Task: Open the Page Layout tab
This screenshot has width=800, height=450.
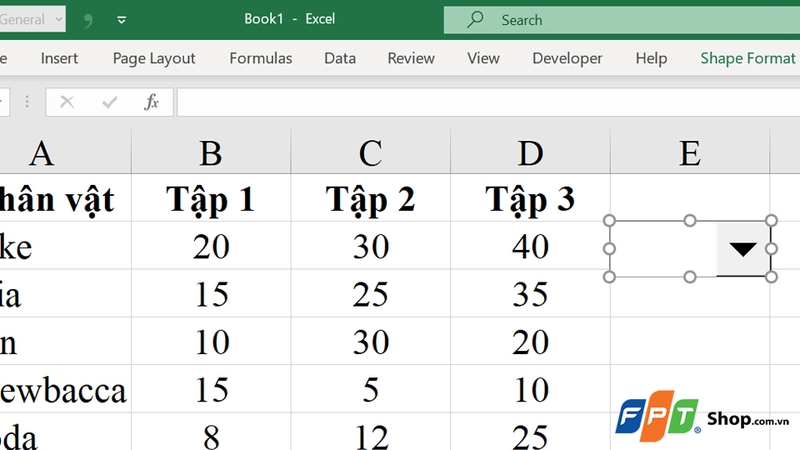Action: (154, 59)
